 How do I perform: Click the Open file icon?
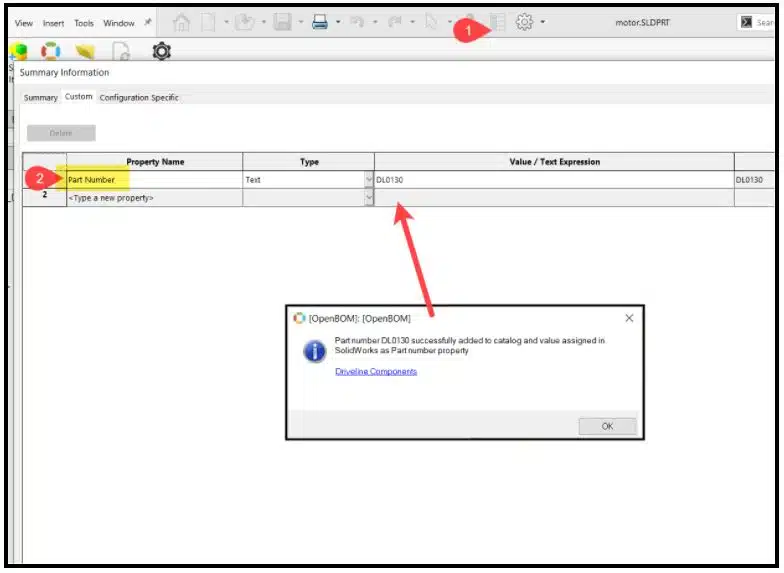[245, 22]
